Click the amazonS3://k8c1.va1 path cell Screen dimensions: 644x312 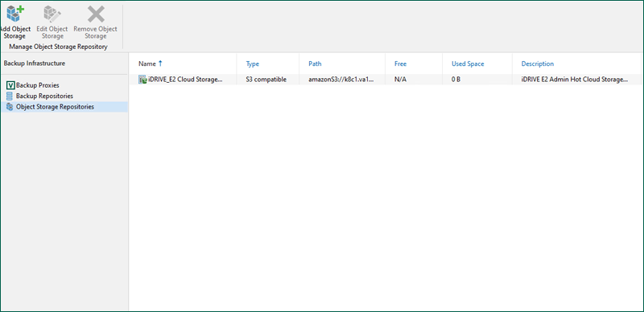coord(341,80)
